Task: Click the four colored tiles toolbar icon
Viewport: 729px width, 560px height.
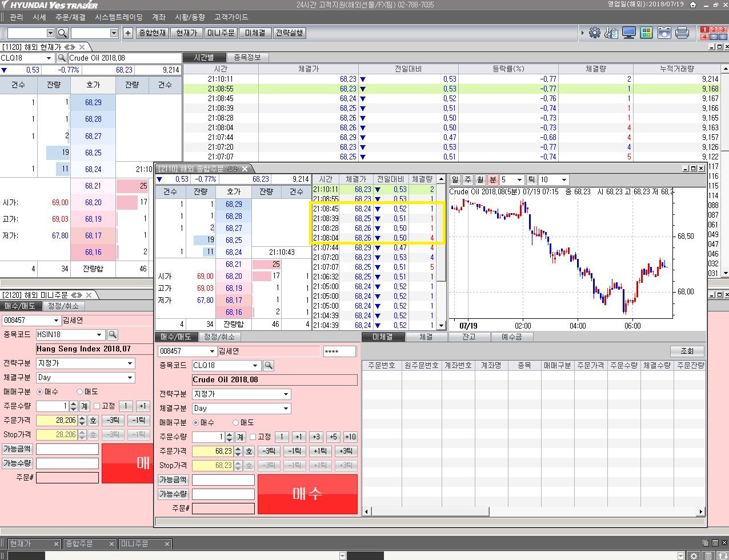Action: [646, 33]
